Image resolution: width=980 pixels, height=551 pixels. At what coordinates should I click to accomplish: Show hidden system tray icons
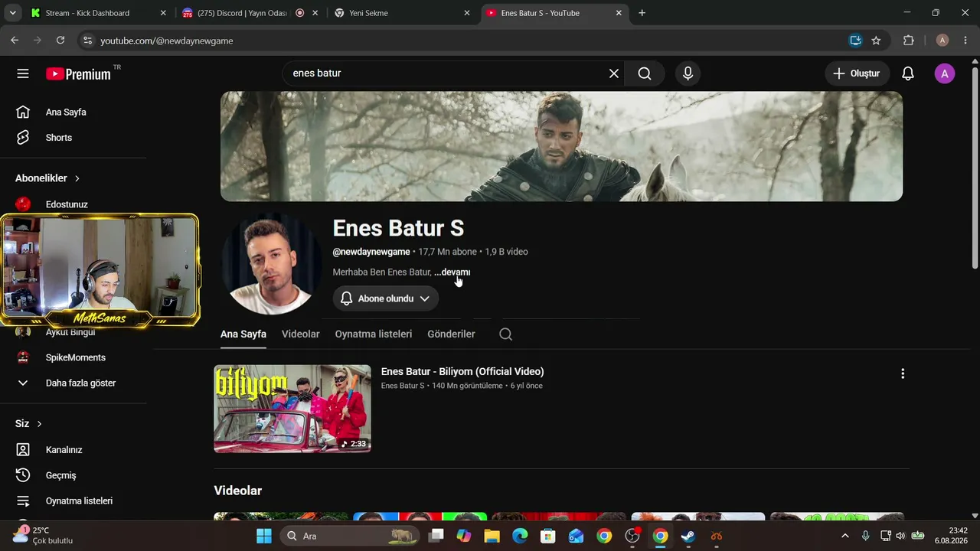pos(844,536)
